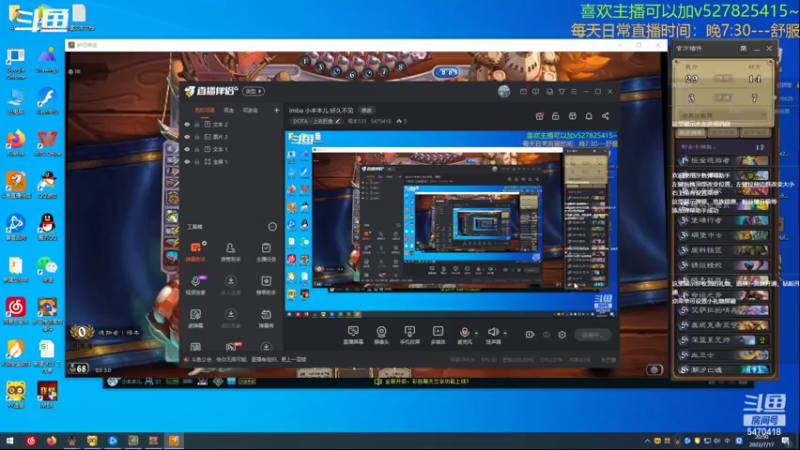800x450 pixels.
Task: Open the 微信 WeChat desktop icon
Action: click(47, 268)
